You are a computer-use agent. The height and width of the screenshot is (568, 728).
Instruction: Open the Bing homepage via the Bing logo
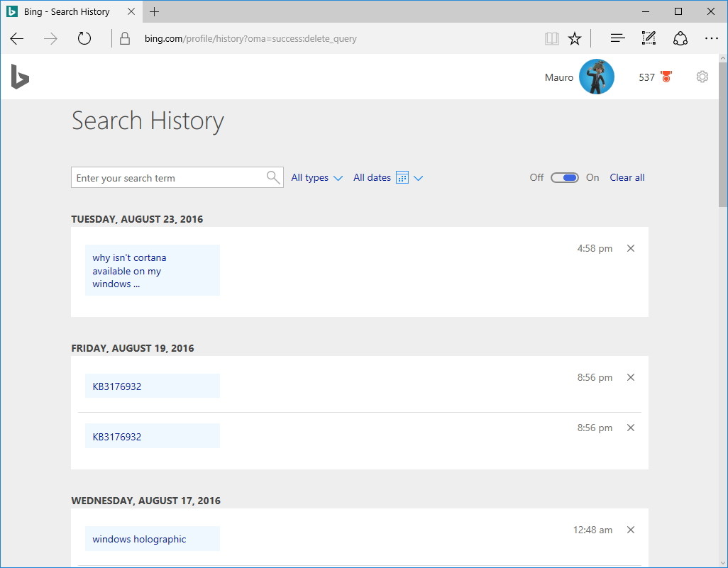tap(19, 77)
